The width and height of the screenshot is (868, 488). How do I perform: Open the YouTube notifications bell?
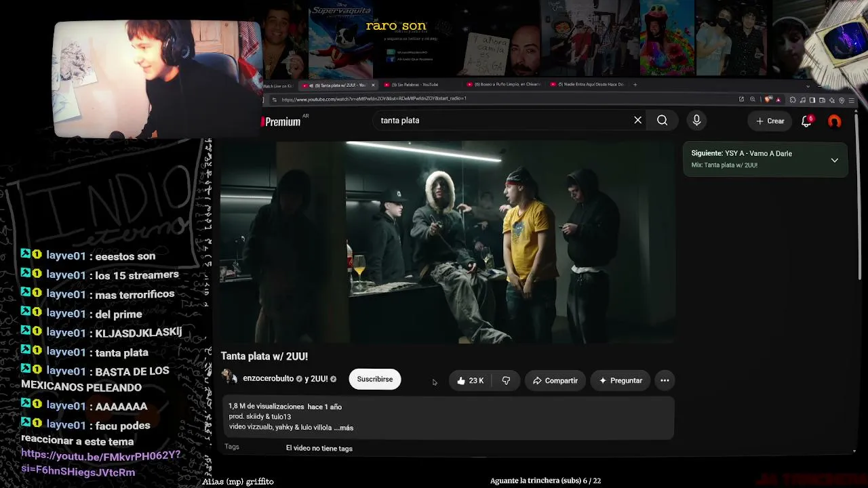click(x=806, y=121)
